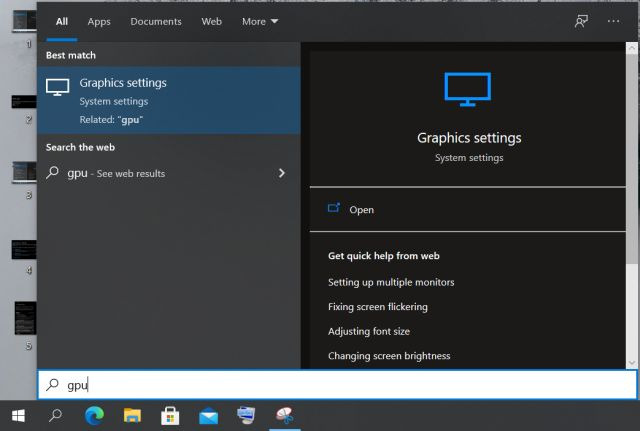Click 'System settings' text under preview title
Screen dimensions: 640x431
pyautogui.click(x=469, y=158)
